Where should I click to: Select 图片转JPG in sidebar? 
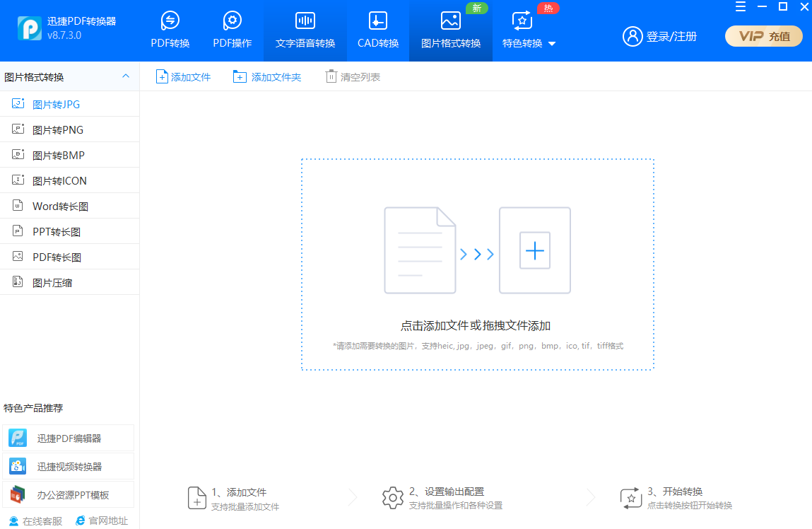(69, 104)
